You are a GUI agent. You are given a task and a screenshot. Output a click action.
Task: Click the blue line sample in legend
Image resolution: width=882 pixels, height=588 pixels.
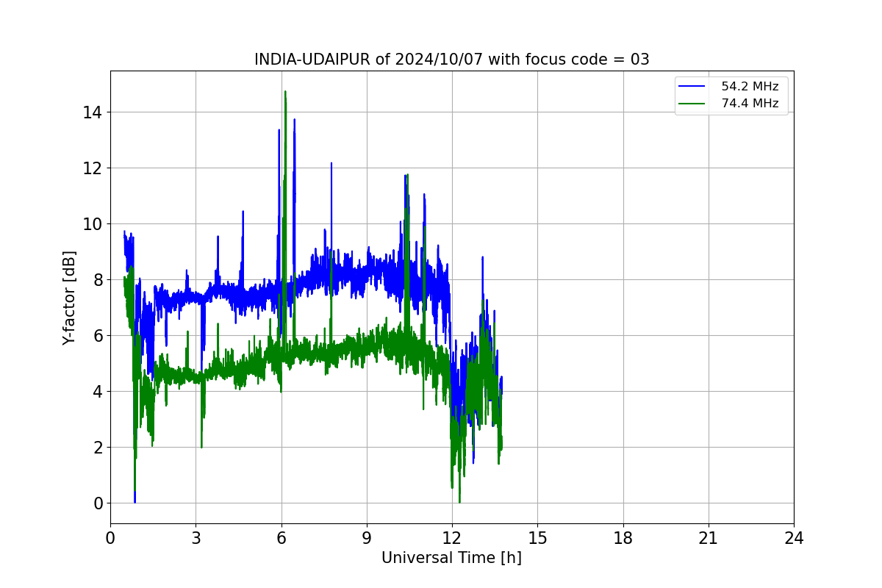[693, 87]
